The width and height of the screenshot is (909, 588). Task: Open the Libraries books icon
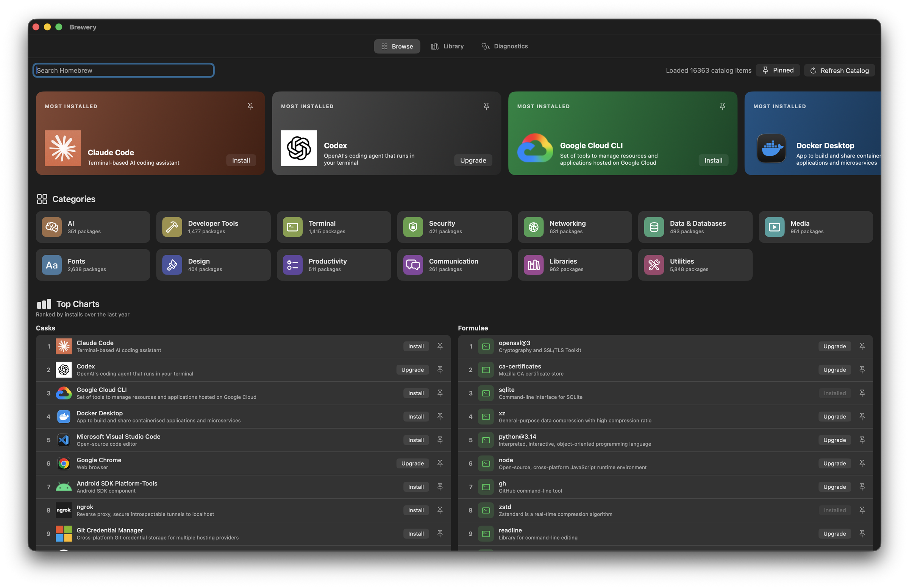tap(534, 265)
